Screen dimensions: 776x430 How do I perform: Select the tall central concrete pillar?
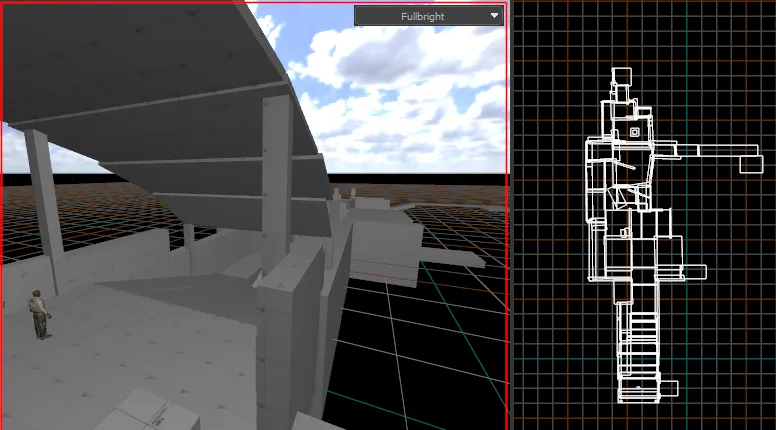coord(277,178)
